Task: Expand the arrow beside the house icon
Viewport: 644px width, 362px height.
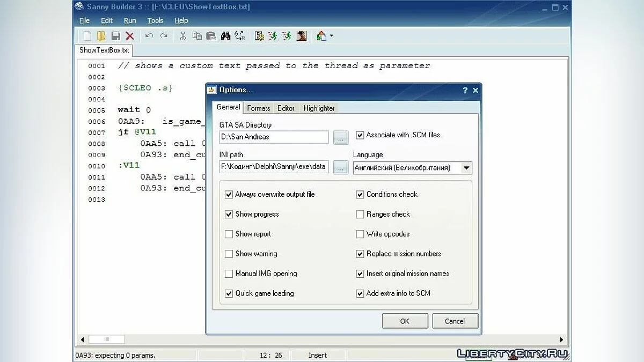Action: (x=331, y=36)
